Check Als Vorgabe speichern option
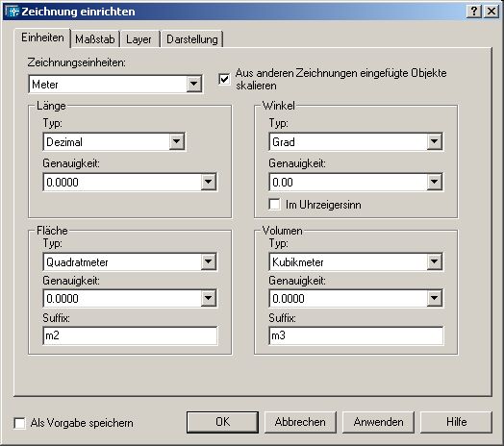The width and height of the screenshot is (504, 446). tap(19, 423)
